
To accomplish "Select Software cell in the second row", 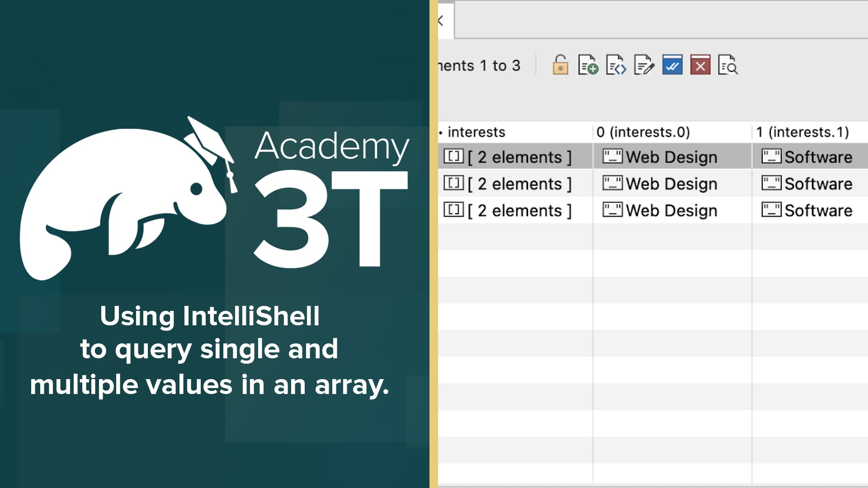I will point(810,183).
